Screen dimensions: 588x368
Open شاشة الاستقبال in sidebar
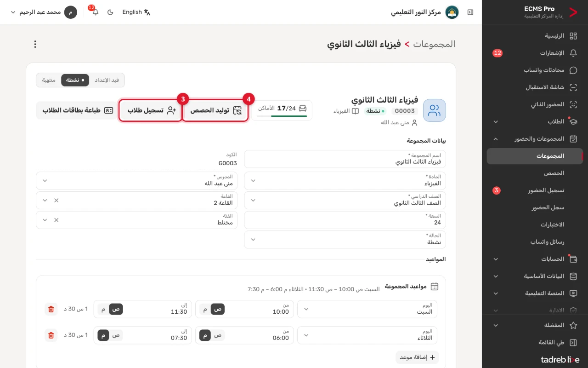coord(535,87)
